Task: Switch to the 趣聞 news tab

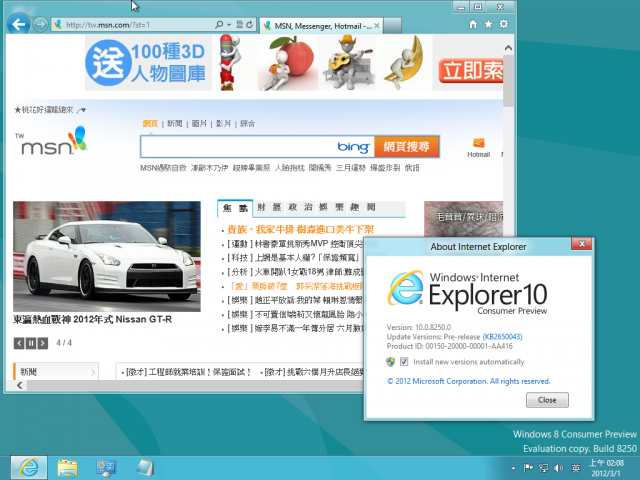Action: coord(362,207)
